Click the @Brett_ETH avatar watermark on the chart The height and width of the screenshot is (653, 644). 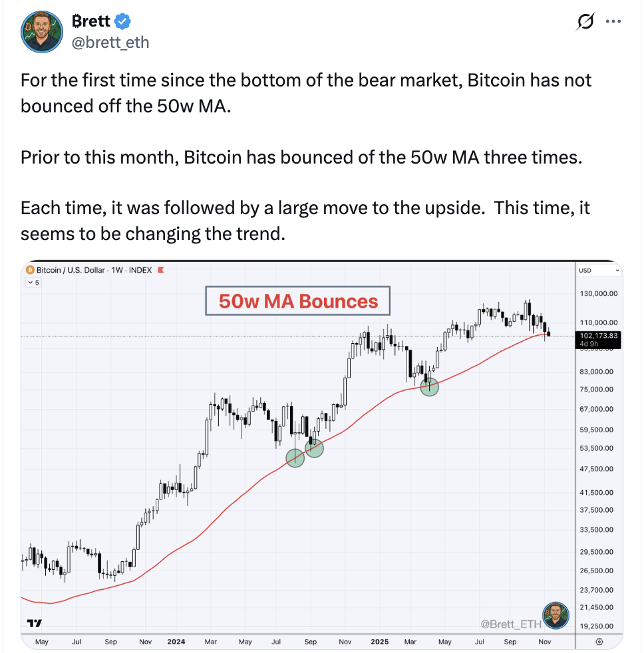(x=555, y=616)
